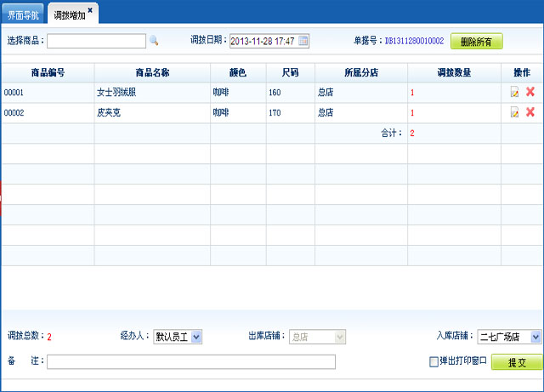544x392 pixels.
Task: Delete the 皮夹克 row
Action: (530, 112)
